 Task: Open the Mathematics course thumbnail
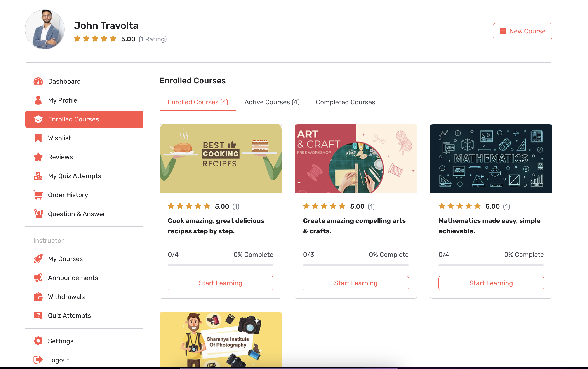(x=491, y=158)
